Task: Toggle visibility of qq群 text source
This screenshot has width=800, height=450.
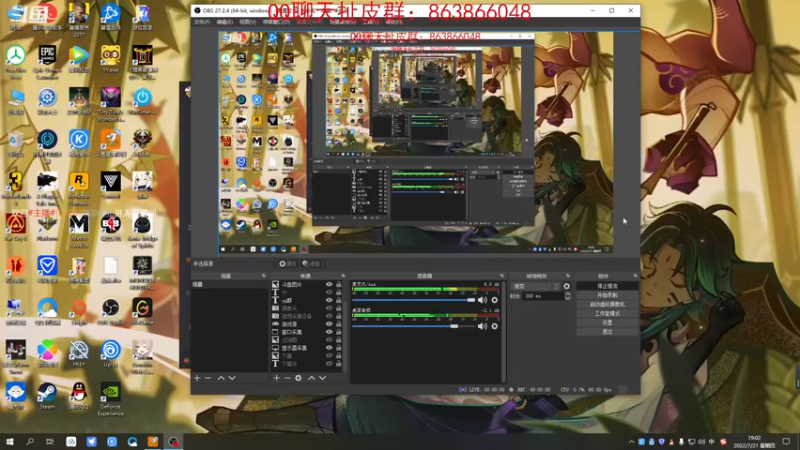Action: pyautogui.click(x=329, y=301)
